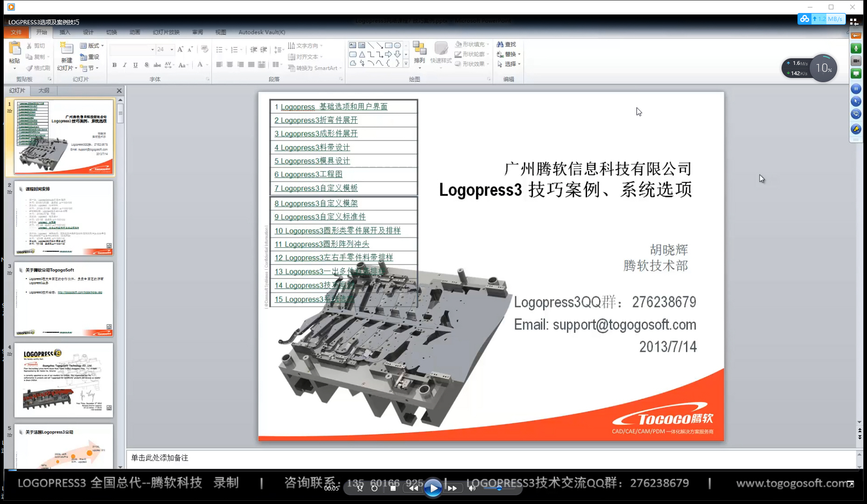Switch to the Outline (大纲) pane tab
Viewport: 867px width, 504px height.
tap(44, 91)
